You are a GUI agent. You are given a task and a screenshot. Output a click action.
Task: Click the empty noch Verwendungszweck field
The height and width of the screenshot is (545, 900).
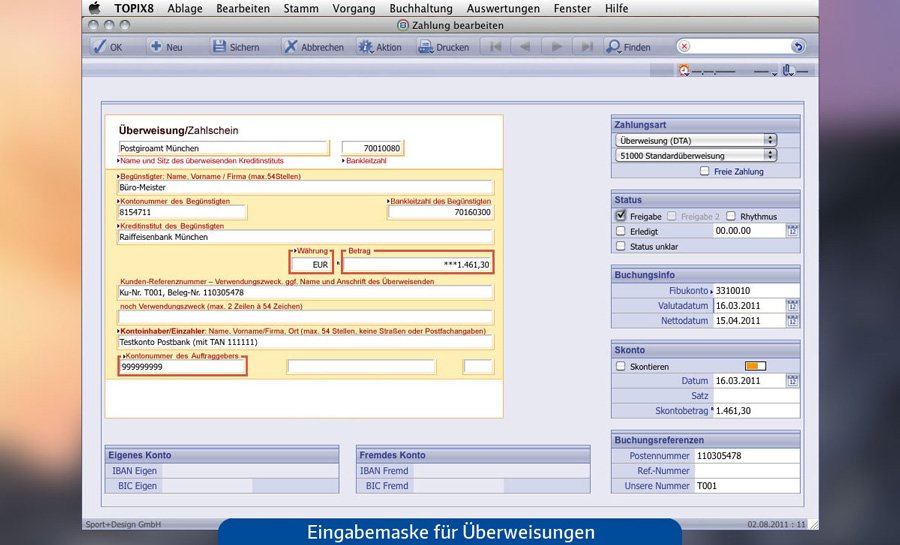tap(305, 317)
